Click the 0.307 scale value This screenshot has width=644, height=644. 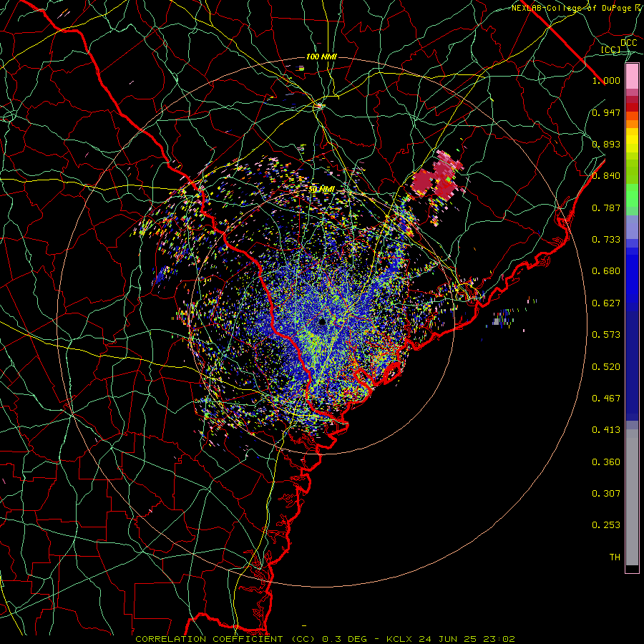point(606,494)
